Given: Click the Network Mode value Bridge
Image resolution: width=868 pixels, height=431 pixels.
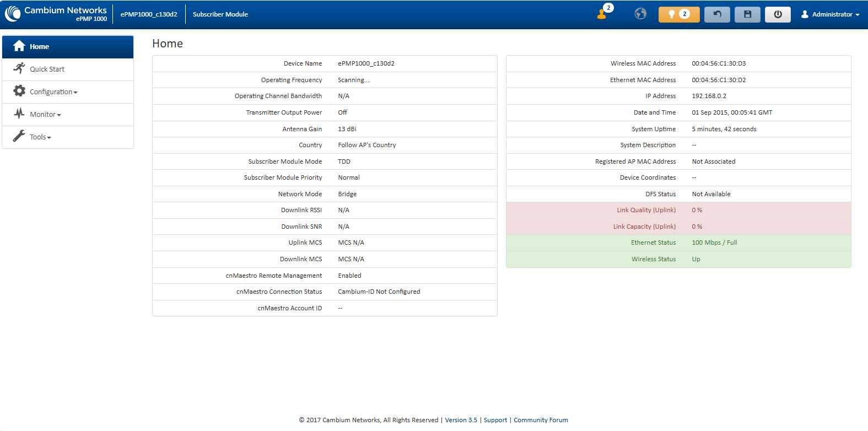Looking at the screenshot, I should click(347, 194).
